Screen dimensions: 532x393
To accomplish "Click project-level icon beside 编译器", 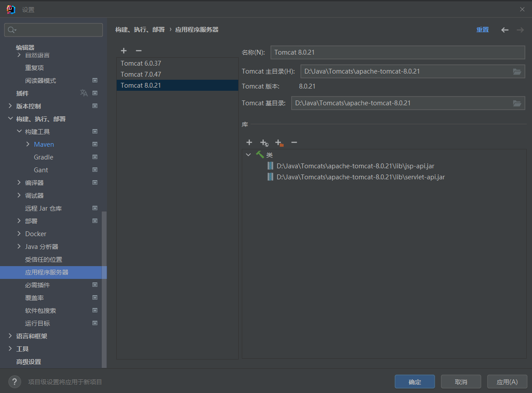I will (95, 182).
